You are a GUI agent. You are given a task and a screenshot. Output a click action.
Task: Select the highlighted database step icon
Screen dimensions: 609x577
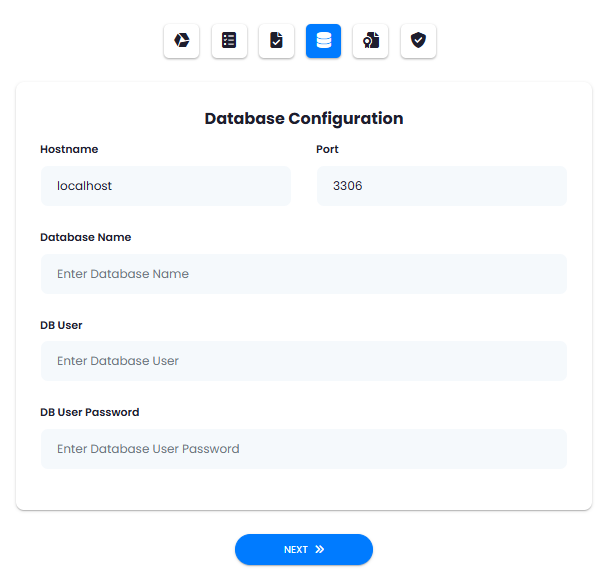pos(324,41)
